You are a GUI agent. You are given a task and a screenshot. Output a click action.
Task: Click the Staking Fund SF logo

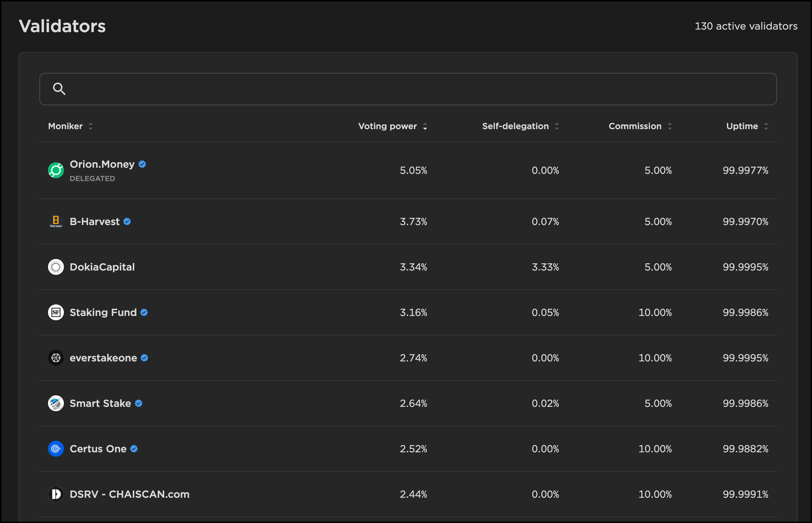56,312
